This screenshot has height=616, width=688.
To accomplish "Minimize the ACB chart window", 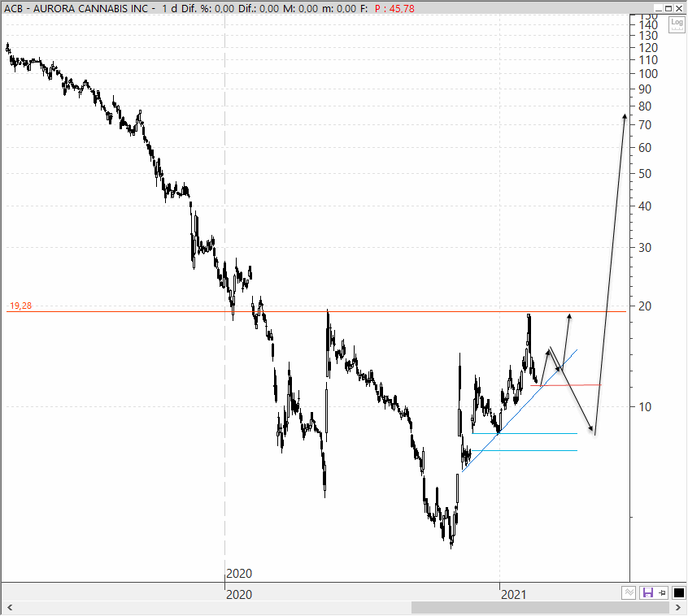I will [x=658, y=8].
